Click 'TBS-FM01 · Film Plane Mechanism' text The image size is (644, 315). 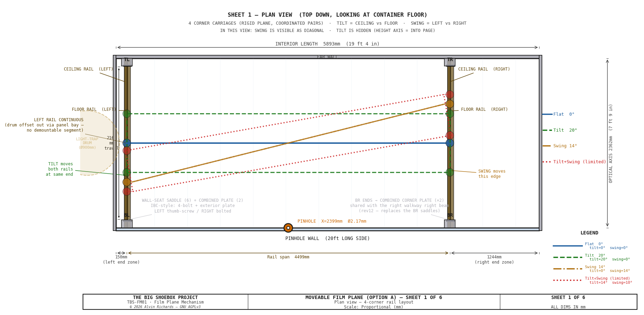pos(165,302)
